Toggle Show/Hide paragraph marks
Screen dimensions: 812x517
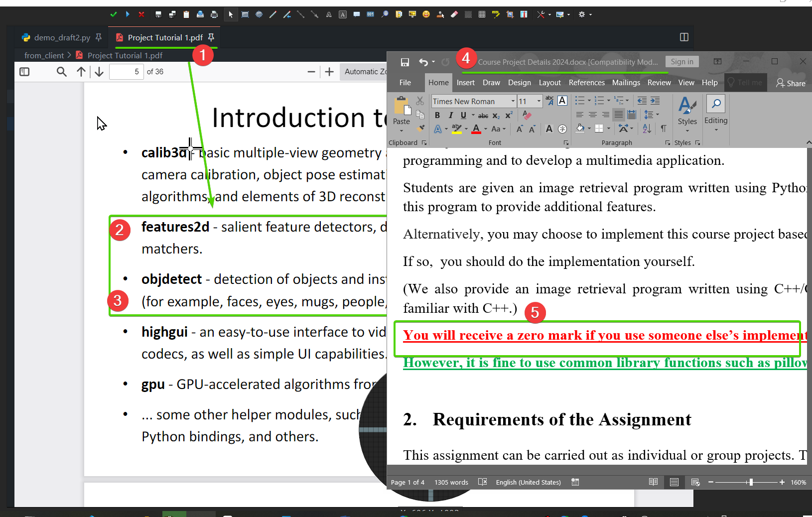(664, 129)
